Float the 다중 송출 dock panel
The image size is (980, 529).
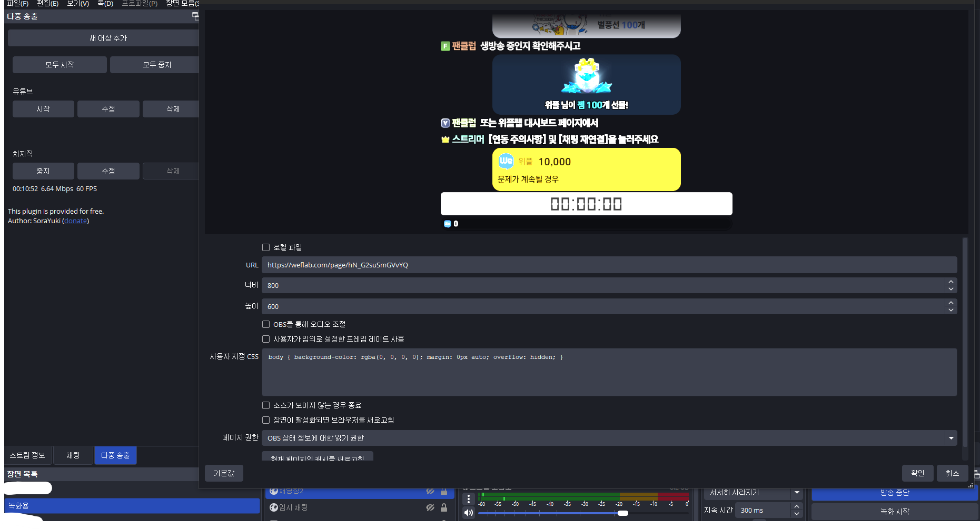(x=195, y=16)
